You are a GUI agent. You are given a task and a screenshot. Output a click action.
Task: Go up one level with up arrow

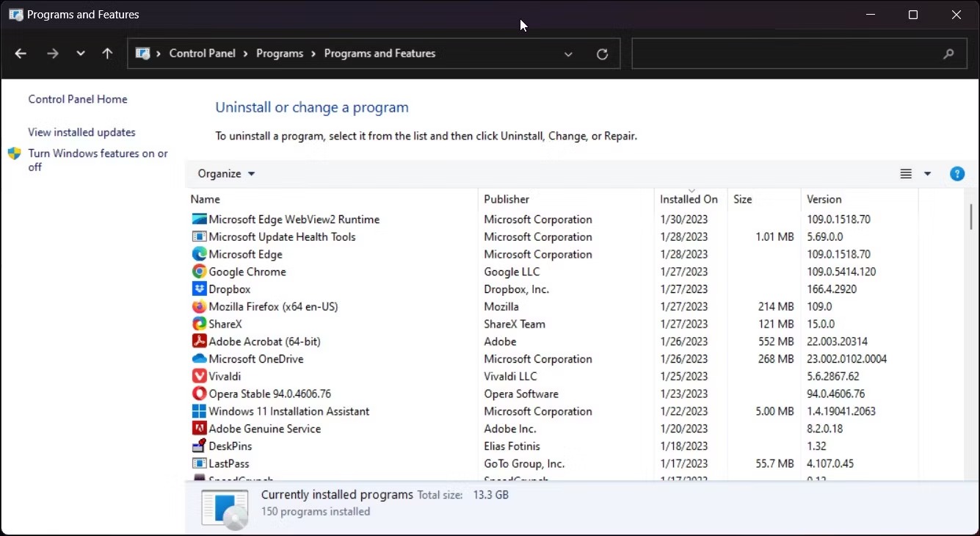tap(107, 54)
